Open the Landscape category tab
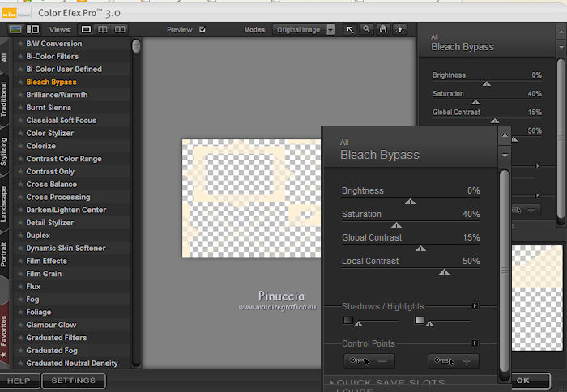This screenshot has width=567, height=392. 5,203
